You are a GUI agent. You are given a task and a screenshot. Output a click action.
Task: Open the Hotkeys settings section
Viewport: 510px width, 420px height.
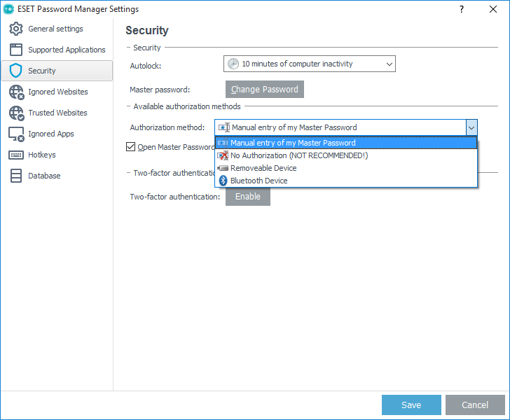coord(57,155)
